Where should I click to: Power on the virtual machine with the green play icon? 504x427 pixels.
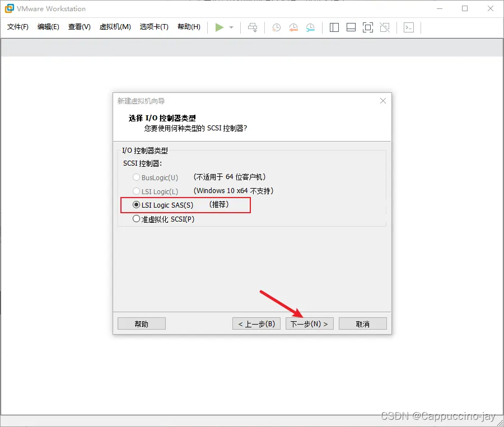tap(220, 27)
